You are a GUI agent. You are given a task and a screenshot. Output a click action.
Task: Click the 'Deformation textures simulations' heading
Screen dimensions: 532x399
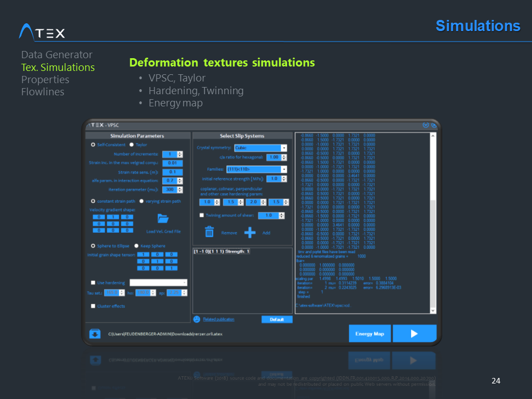222,63
